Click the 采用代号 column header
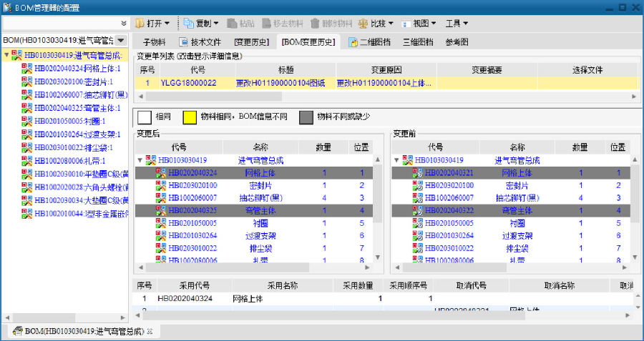644x341 pixels. click(x=195, y=286)
